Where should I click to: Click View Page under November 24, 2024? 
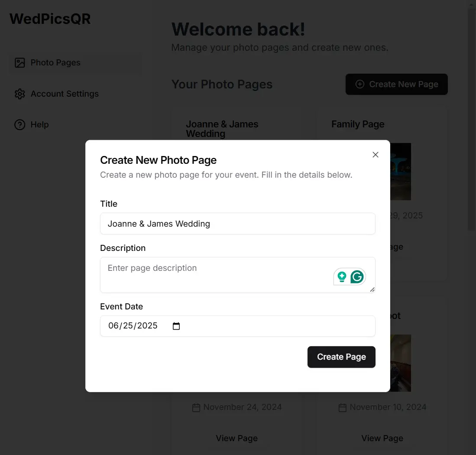tap(236, 438)
